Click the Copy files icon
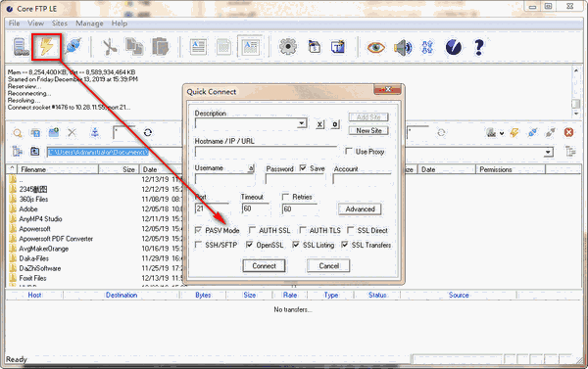 [x=134, y=47]
